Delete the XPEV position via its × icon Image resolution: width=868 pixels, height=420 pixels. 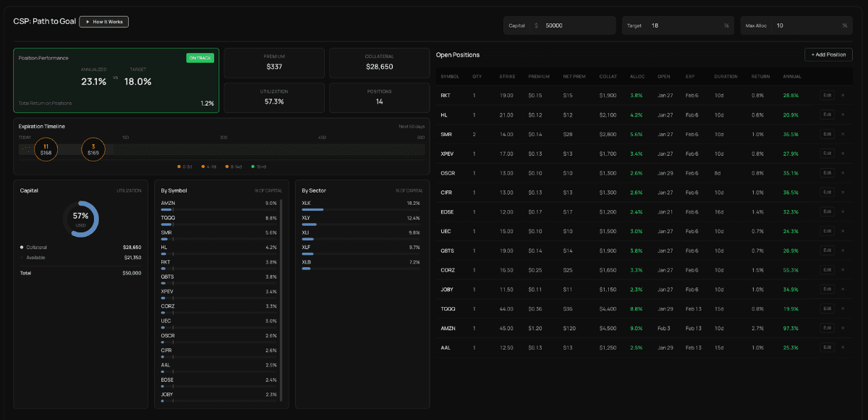[842, 154]
